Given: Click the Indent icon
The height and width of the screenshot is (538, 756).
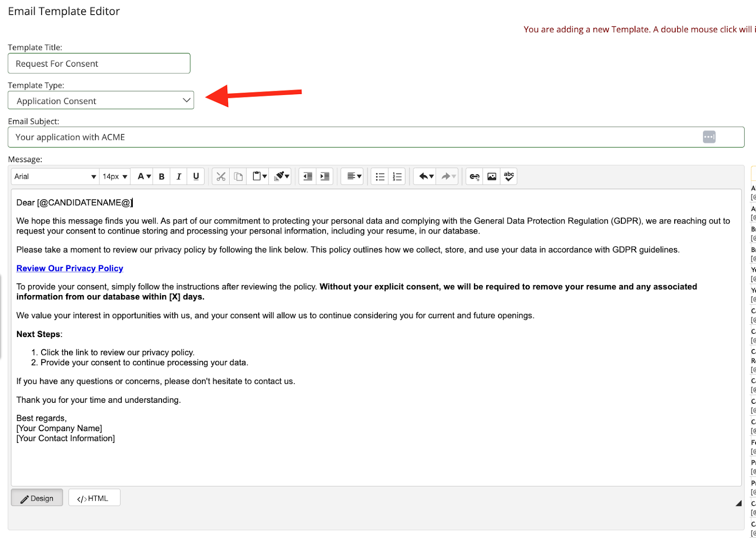Looking at the screenshot, I should [x=325, y=176].
